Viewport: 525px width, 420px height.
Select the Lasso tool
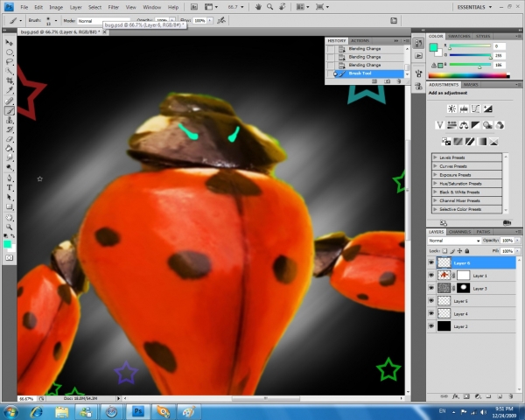(9, 61)
